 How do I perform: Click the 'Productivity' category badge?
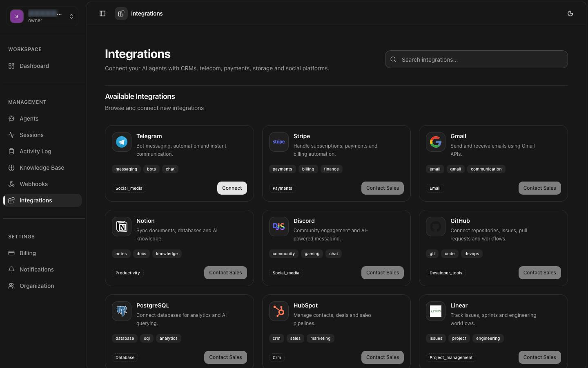click(128, 273)
